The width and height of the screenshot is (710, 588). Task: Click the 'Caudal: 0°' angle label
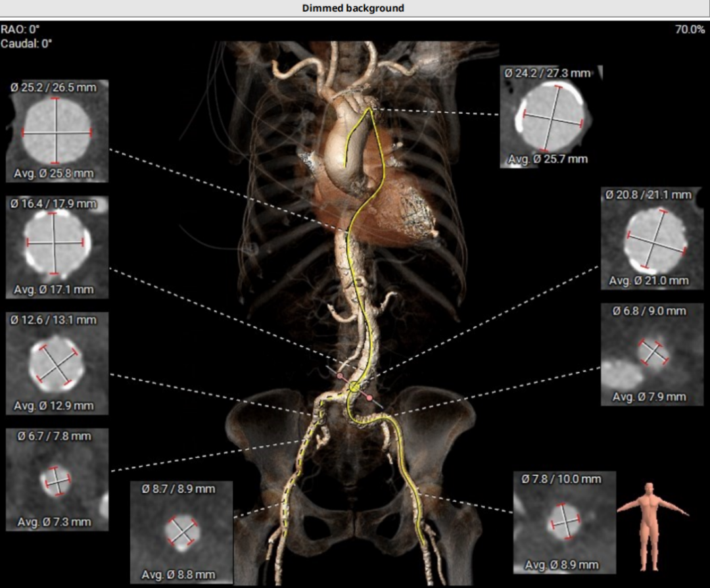(26, 44)
